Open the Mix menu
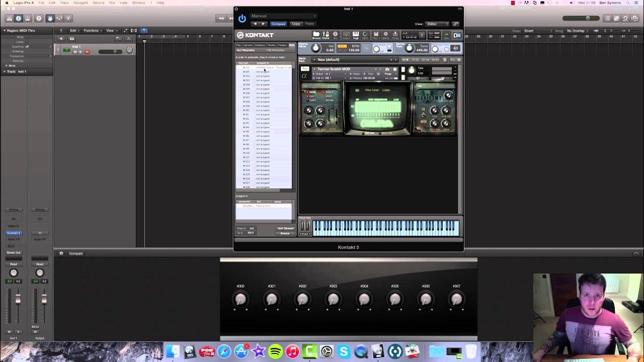This screenshot has width=644, height=362. [112, 3]
